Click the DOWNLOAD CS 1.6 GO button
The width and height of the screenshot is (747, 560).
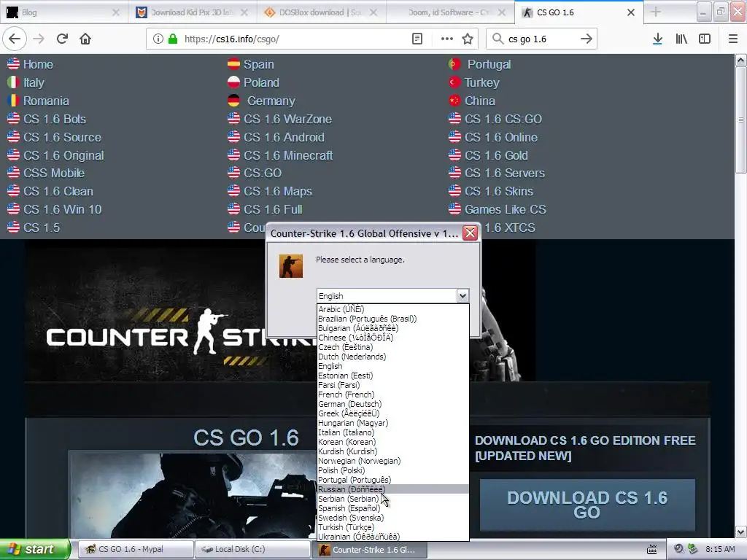pyautogui.click(x=587, y=505)
